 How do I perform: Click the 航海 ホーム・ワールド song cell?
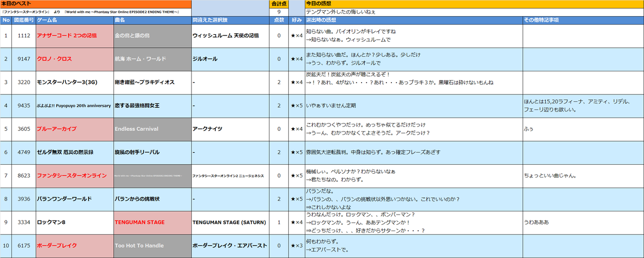[152, 59]
